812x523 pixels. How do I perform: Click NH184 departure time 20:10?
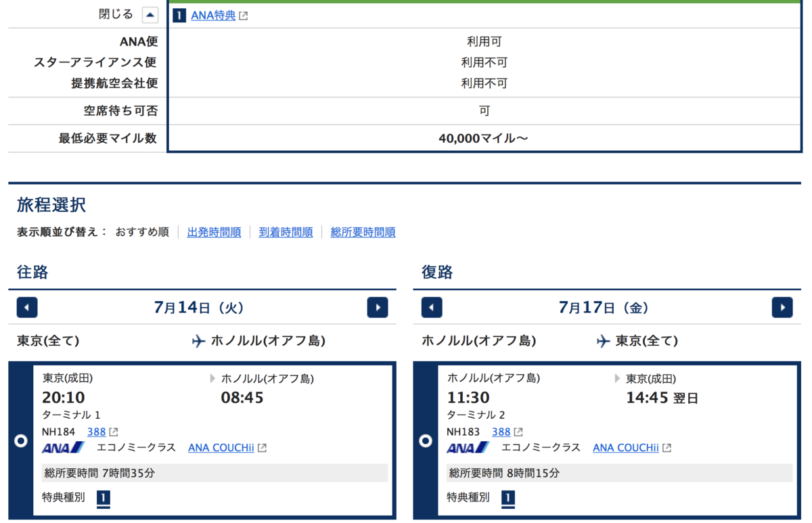pyautogui.click(x=64, y=397)
